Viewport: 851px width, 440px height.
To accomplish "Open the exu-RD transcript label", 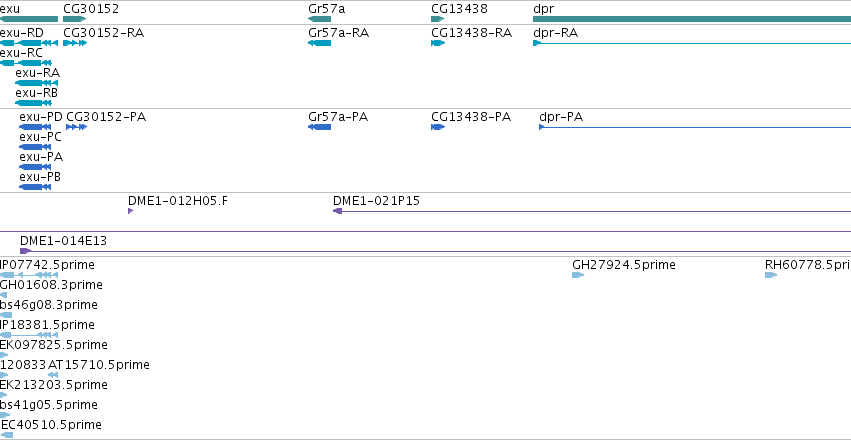I will [22, 33].
